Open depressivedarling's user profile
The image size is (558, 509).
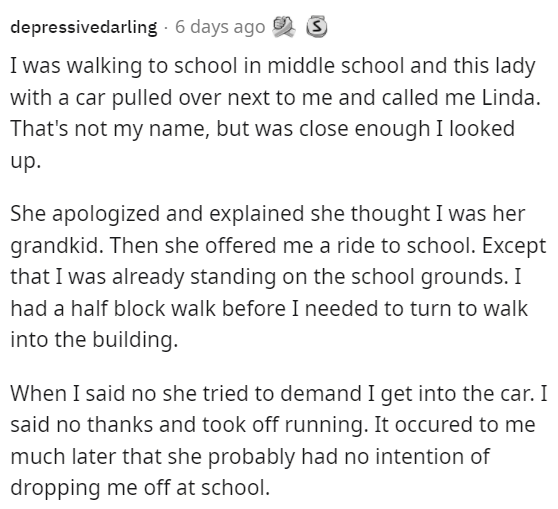[84, 27]
